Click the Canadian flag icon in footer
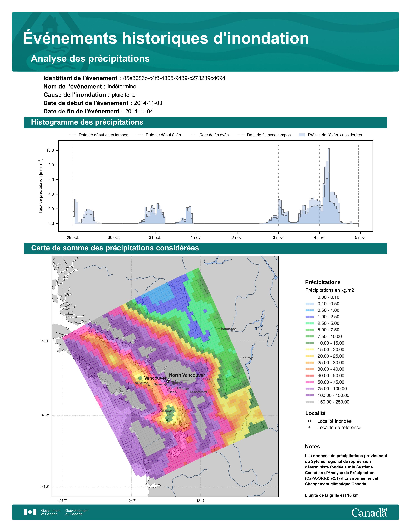Image resolution: width=411 pixels, height=532 pixels. 30,512
